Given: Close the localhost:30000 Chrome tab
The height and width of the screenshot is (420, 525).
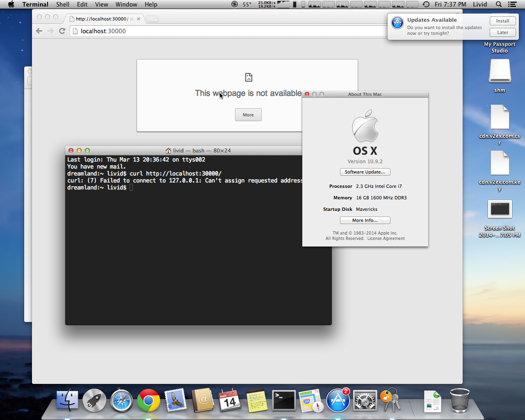Looking at the screenshot, I should (139, 19).
